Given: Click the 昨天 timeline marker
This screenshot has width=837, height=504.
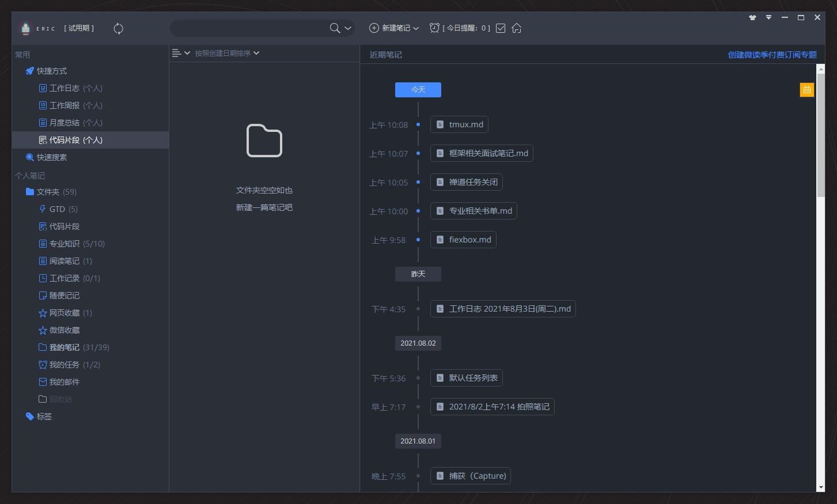Looking at the screenshot, I should click(x=418, y=274).
